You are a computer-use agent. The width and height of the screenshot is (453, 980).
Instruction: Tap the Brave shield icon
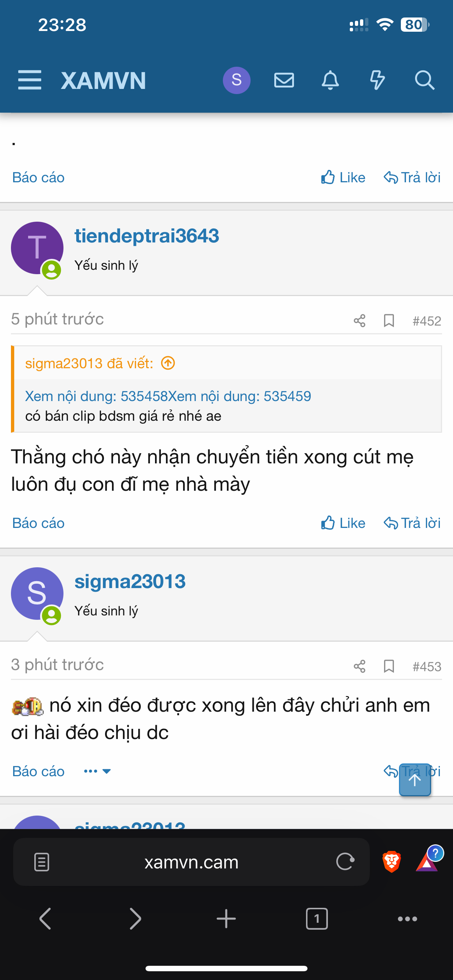(x=391, y=862)
